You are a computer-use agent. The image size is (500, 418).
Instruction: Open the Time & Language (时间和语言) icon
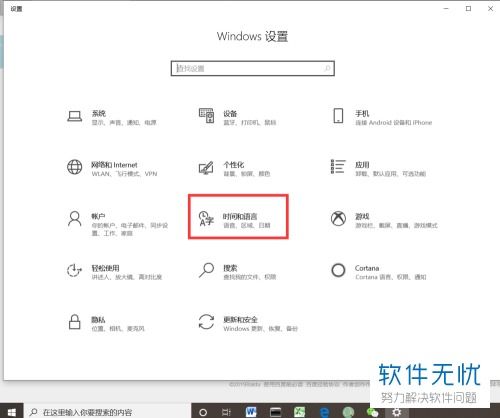pyautogui.click(x=206, y=218)
